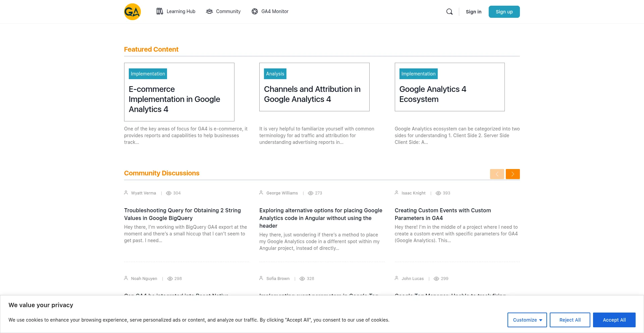644x333 pixels.
Task: Click the GA4 Monitor globe icon
Action: point(255,11)
